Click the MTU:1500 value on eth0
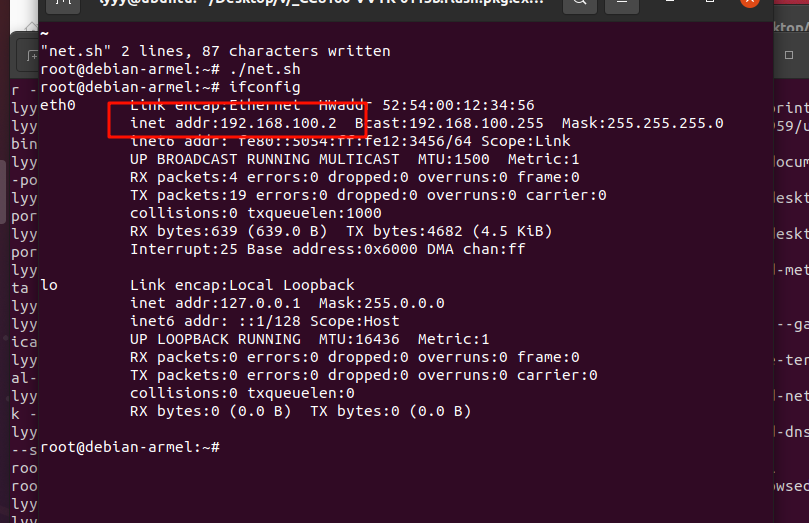The height and width of the screenshot is (523, 809). pos(445,159)
